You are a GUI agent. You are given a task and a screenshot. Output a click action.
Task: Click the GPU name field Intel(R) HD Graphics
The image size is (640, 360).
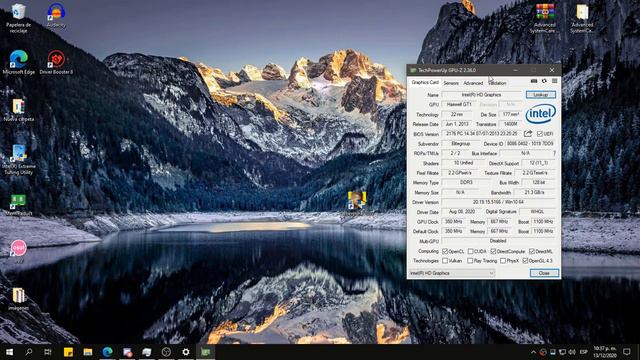coord(481,95)
